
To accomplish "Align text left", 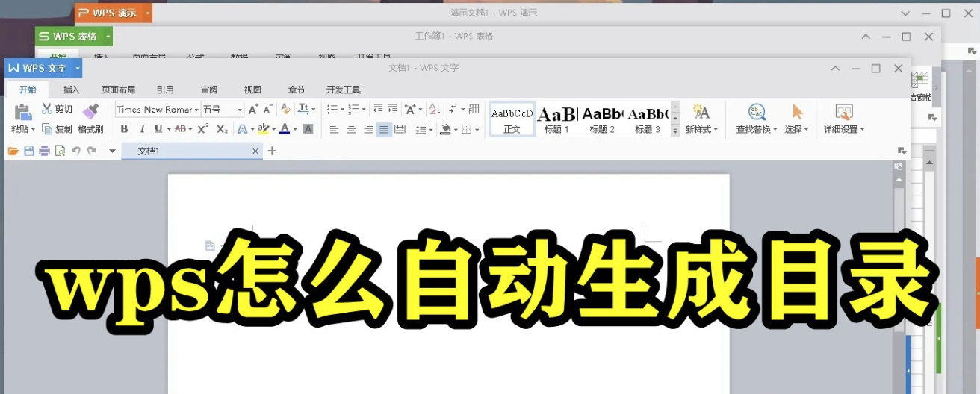I will [335, 129].
